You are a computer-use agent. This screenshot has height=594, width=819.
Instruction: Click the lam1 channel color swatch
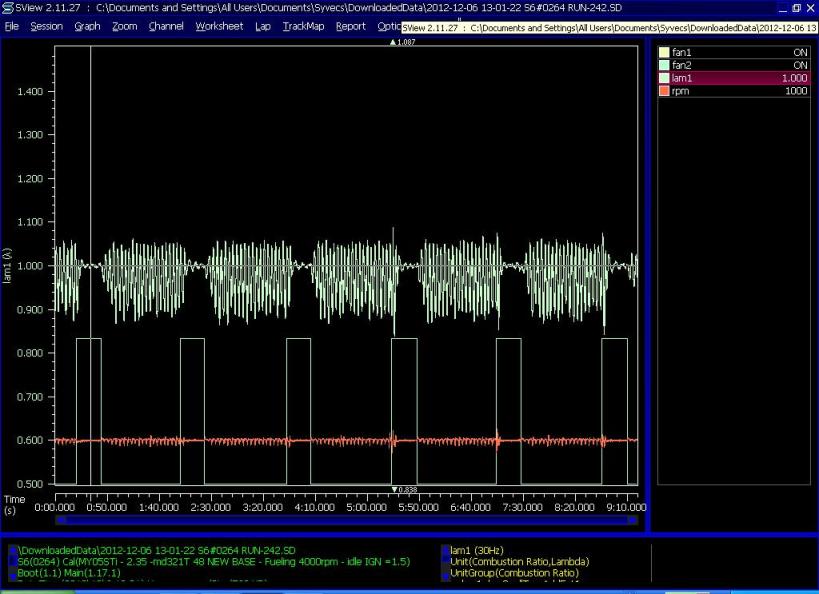pos(665,78)
